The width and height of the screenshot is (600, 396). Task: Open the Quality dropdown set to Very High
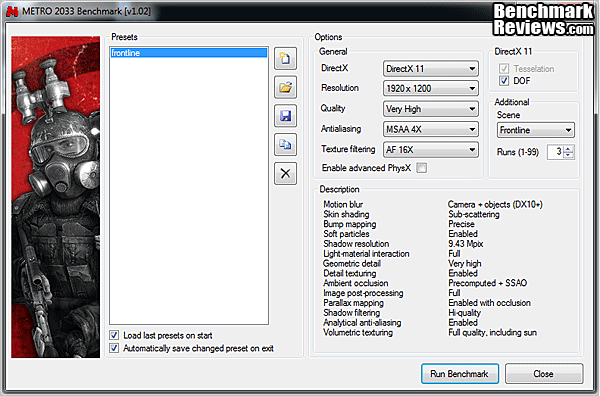pos(431,109)
